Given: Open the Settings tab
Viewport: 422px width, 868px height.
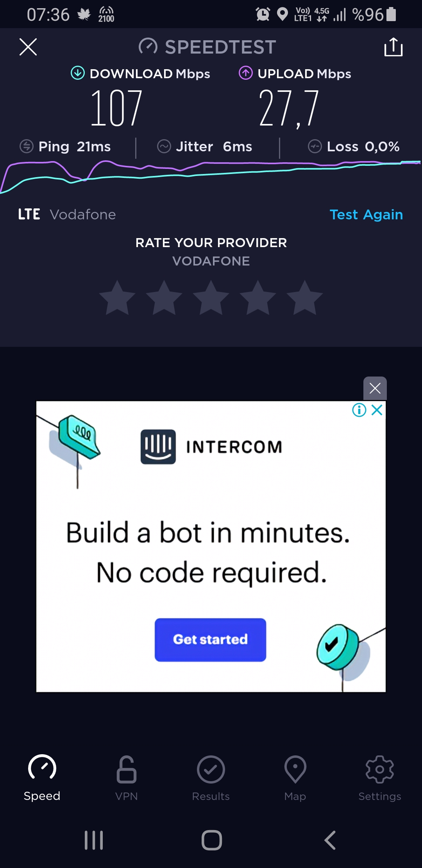Looking at the screenshot, I should point(380,778).
